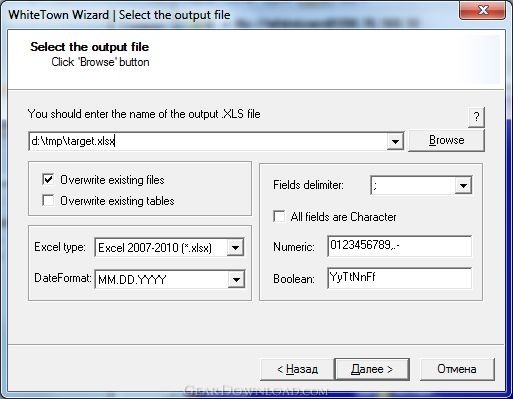
Task: Expand the output file path dropdown arrow
Action: coord(395,141)
